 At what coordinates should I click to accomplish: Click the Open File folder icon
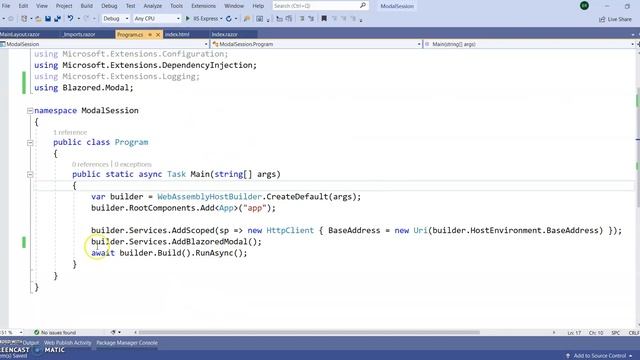(x=38, y=19)
